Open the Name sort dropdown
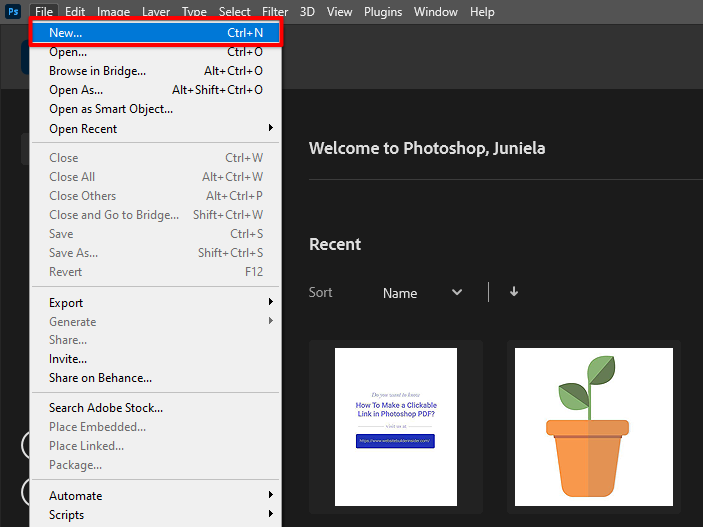The width and height of the screenshot is (703, 527). (x=422, y=293)
